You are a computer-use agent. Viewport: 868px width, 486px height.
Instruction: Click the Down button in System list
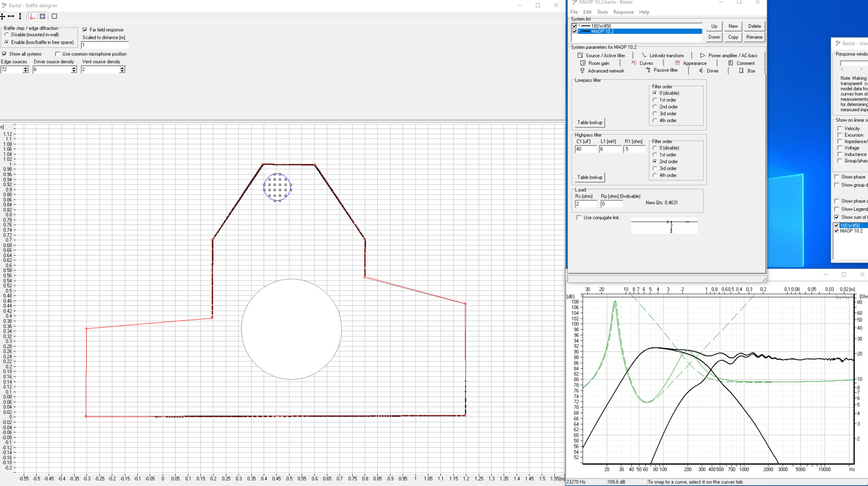point(714,37)
